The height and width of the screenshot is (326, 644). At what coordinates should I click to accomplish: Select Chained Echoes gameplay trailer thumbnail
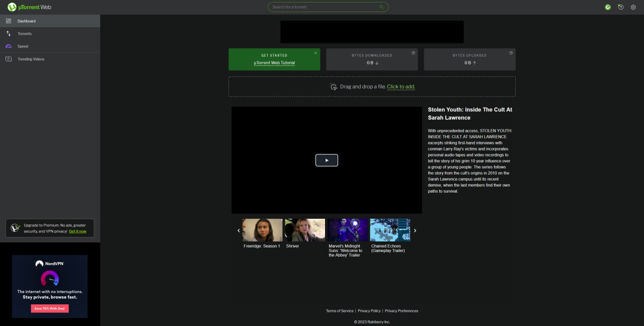(x=390, y=230)
